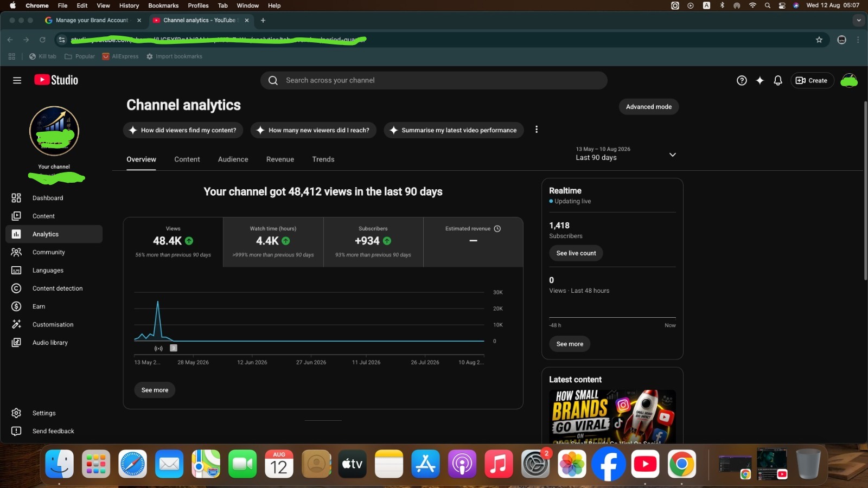Image resolution: width=868 pixels, height=488 pixels.
Task: Open Content in the sidebar
Action: (x=54, y=216)
